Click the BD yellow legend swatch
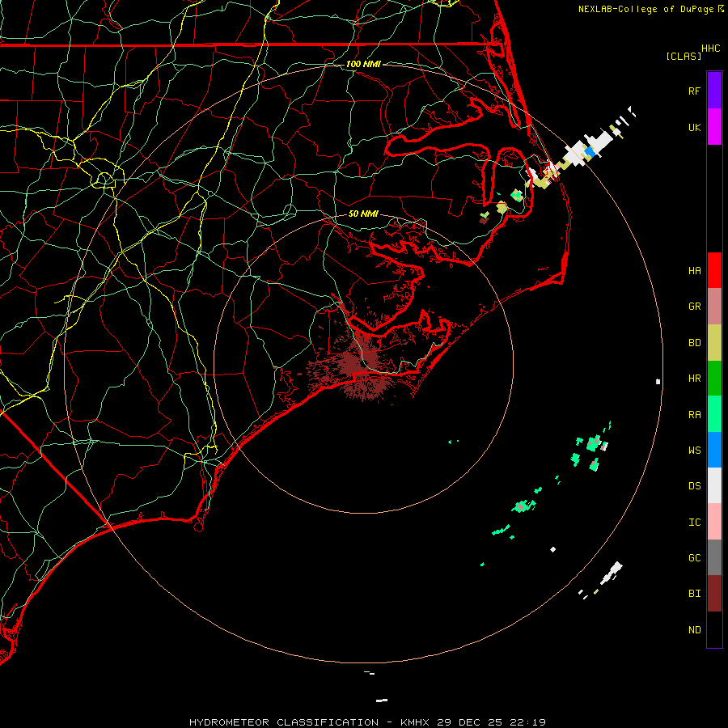Screen dimensions: 728x728 click(714, 342)
